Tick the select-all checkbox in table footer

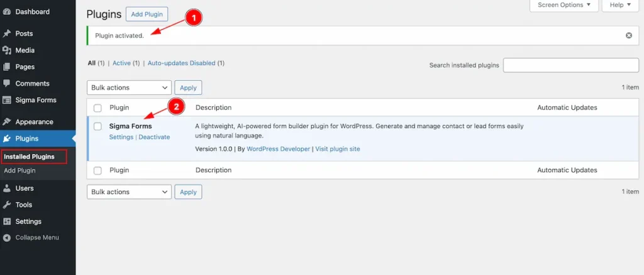point(97,171)
